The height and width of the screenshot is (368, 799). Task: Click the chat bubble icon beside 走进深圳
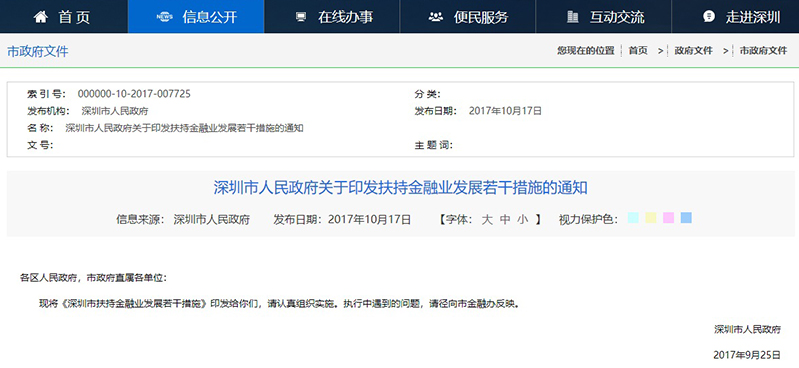pyautogui.click(x=708, y=17)
